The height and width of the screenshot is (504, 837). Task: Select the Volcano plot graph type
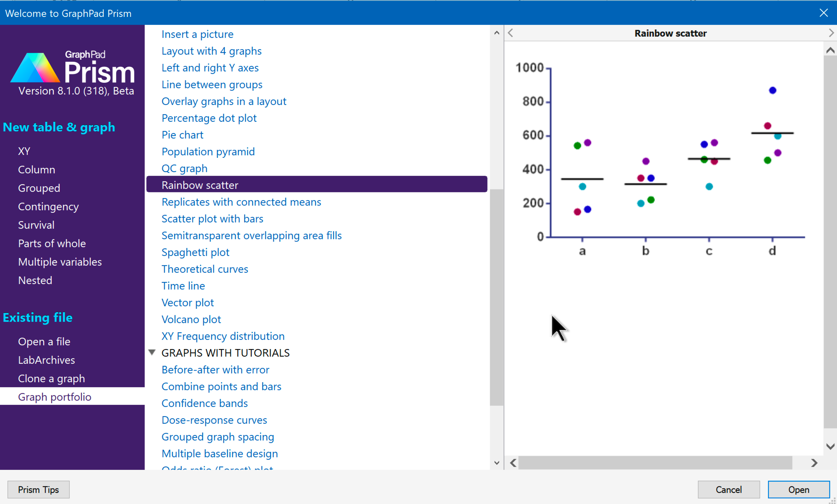(x=191, y=319)
